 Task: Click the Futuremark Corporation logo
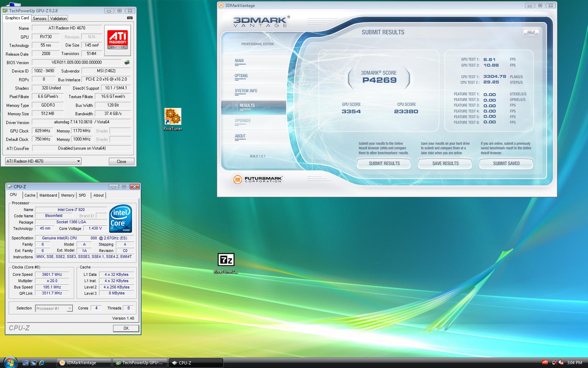[x=258, y=179]
